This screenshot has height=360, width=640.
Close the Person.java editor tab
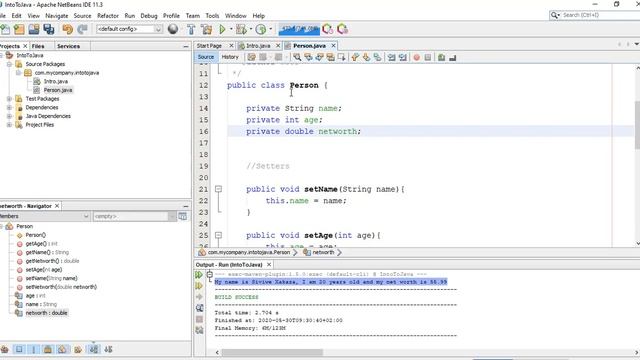(x=333, y=46)
